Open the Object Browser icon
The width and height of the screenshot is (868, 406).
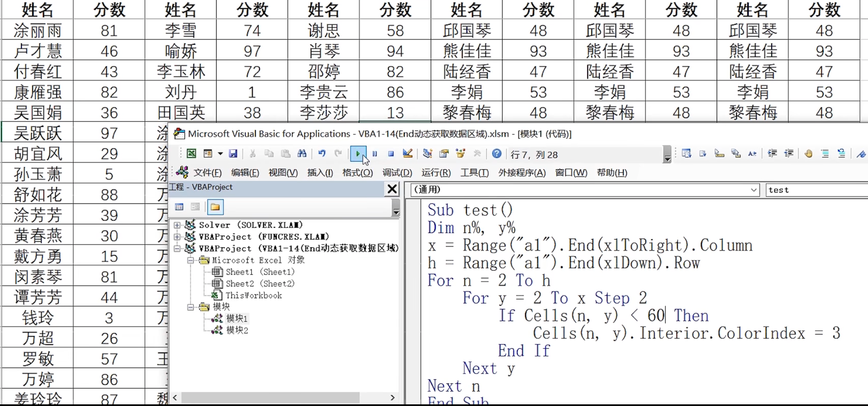click(x=461, y=153)
